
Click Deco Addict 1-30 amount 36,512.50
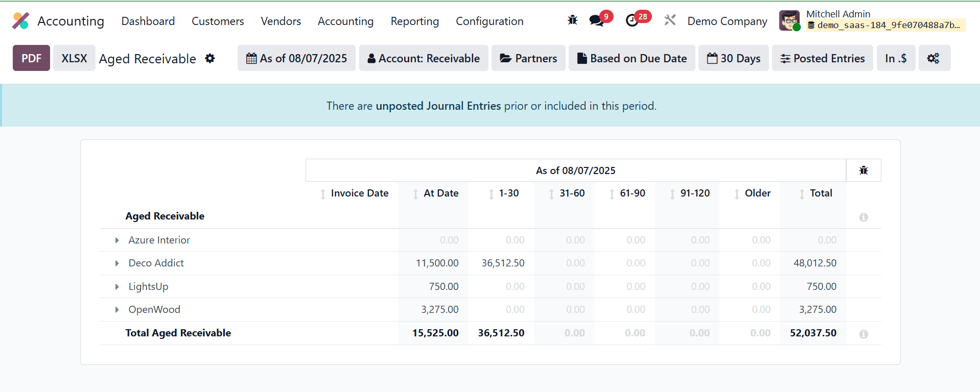pyautogui.click(x=503, y=263)
